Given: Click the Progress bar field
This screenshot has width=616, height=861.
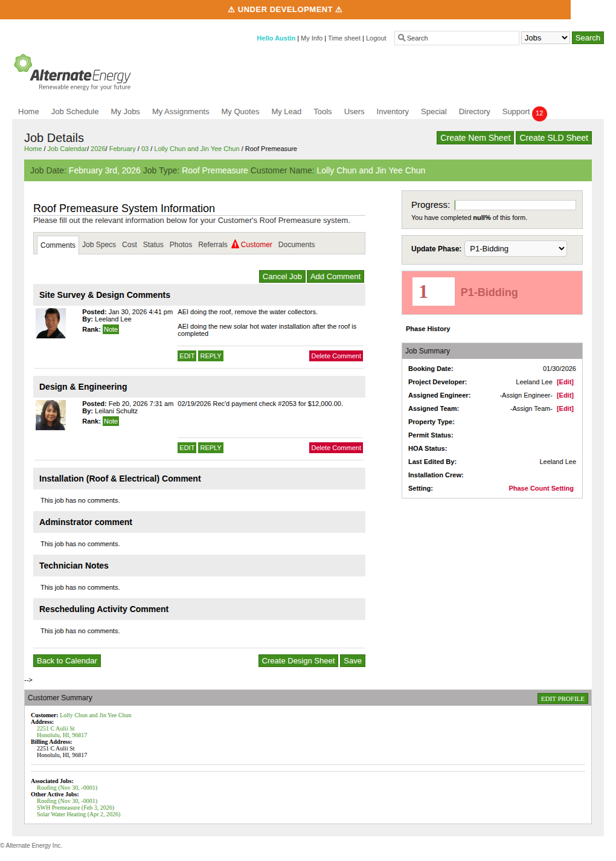Looking at the screenshot, I should point(515,205).
